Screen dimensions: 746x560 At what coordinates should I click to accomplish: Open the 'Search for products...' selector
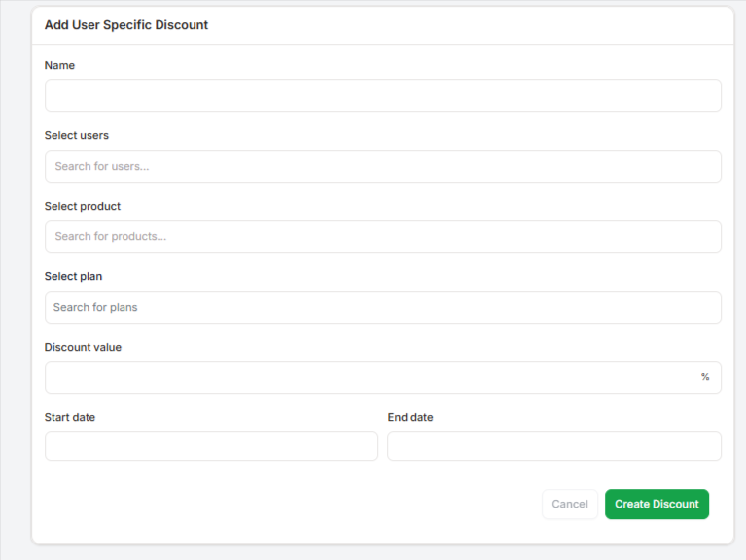tap(382, 236)
